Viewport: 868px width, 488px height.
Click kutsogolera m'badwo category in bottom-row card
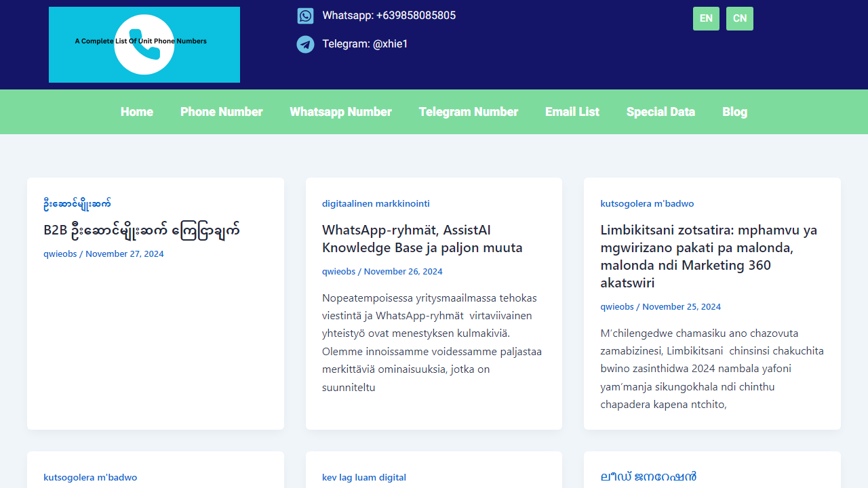click(90, 477)
